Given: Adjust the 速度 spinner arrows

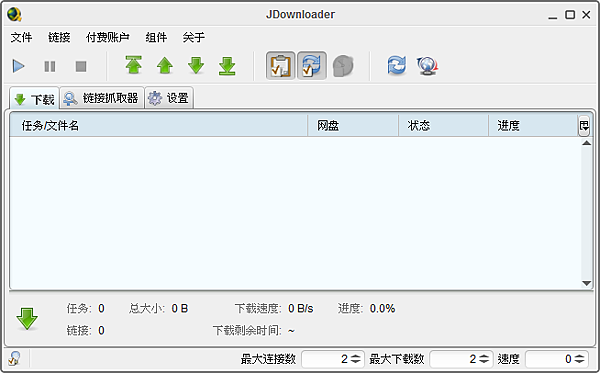Looking at the screenshot, I should click(580, 359).
